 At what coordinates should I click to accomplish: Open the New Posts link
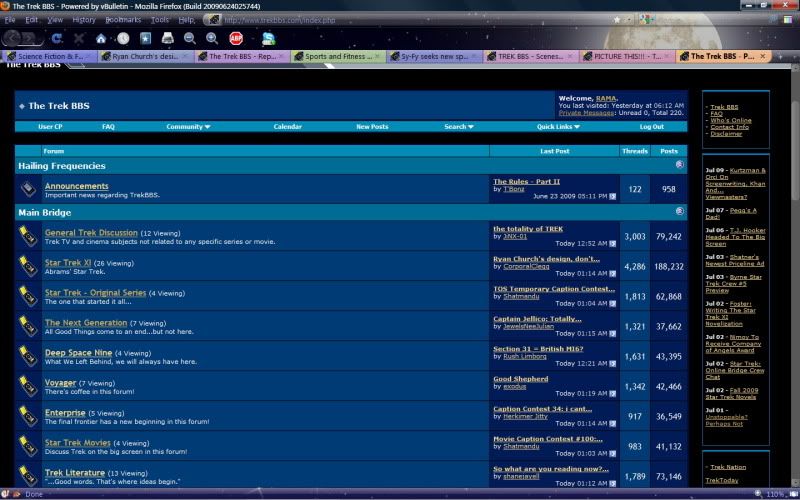coord(372,127)
